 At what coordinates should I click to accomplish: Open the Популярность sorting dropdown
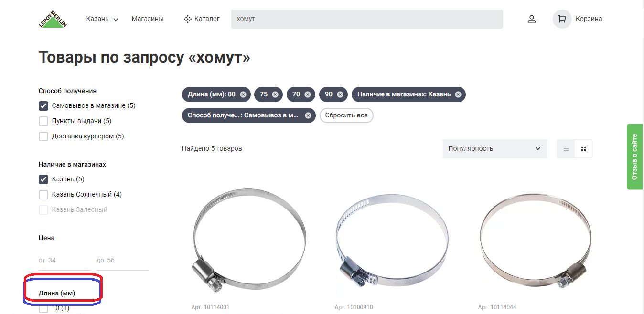[x=494, y=149]
